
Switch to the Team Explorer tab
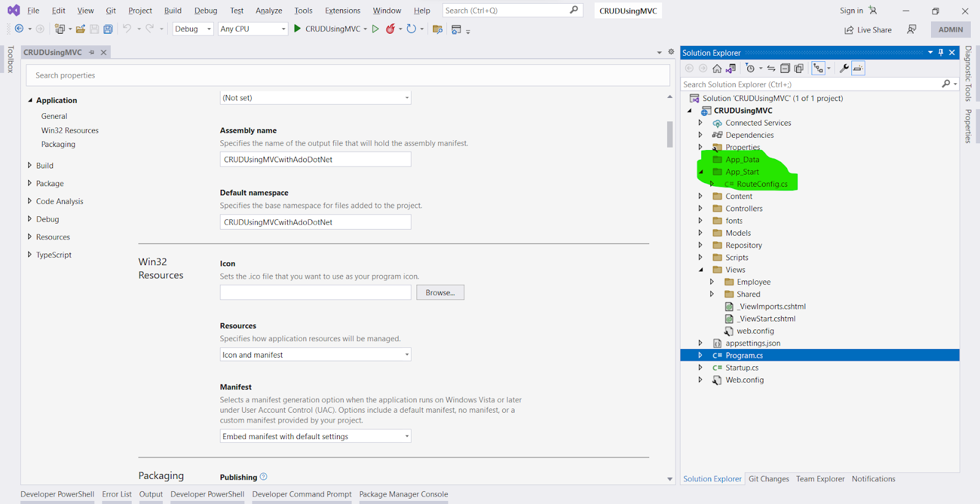[820, 479]
